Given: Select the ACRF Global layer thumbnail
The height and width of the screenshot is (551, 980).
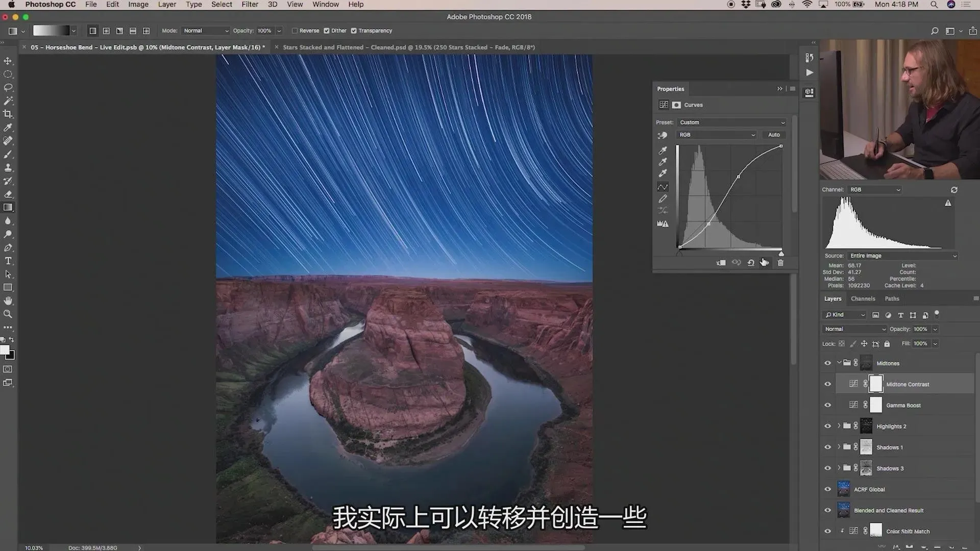Looking at the screenshot, I should coord(844,489).
